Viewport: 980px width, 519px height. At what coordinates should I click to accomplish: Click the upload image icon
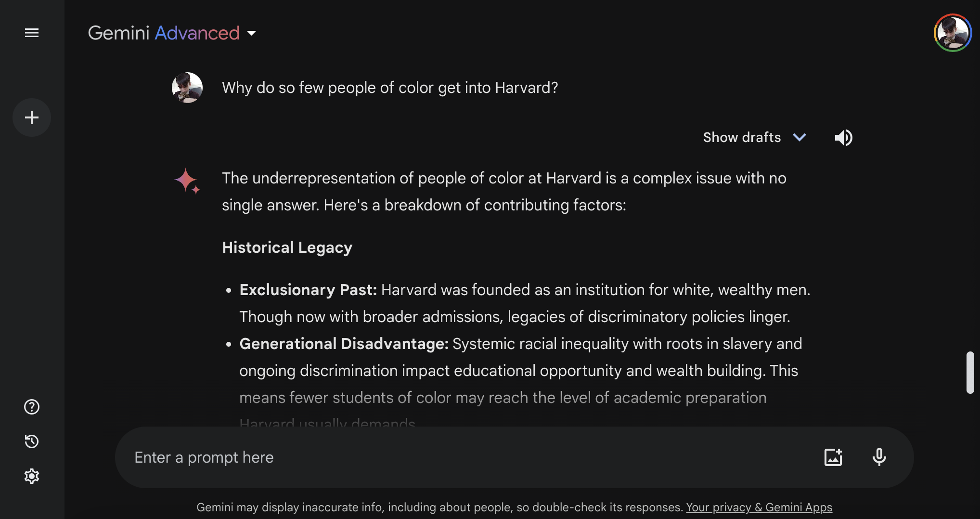pyautogui.click(x=833, y=457)
